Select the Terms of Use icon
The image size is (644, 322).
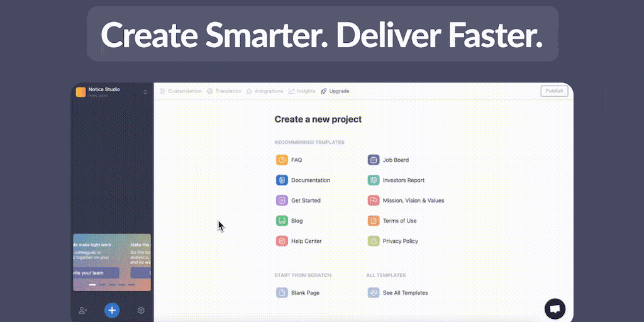pyautogui.click(x=374, y=221)
